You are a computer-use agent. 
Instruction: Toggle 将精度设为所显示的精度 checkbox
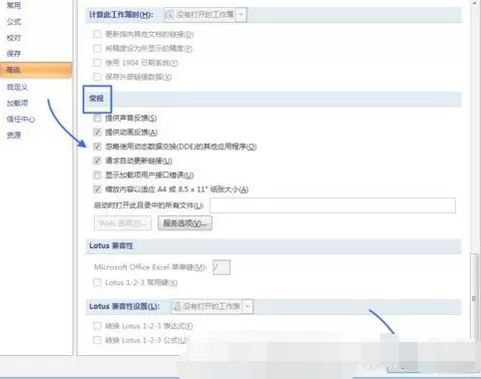point(97,49)
